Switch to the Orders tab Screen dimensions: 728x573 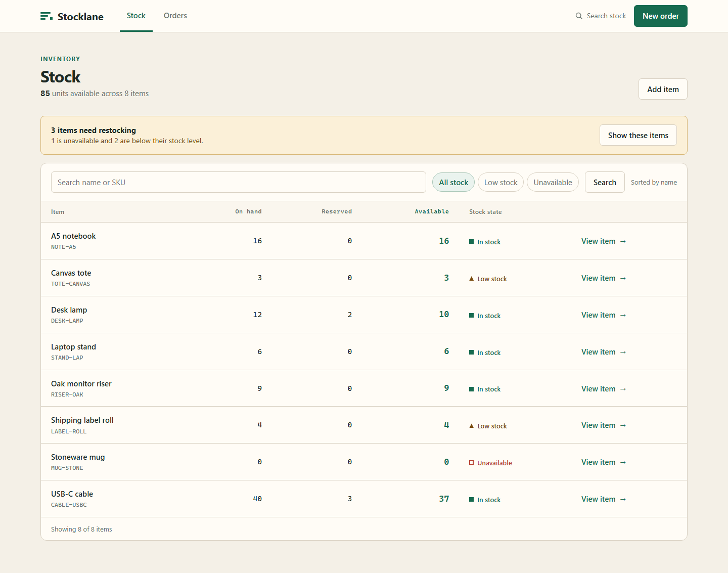[175, 16]
